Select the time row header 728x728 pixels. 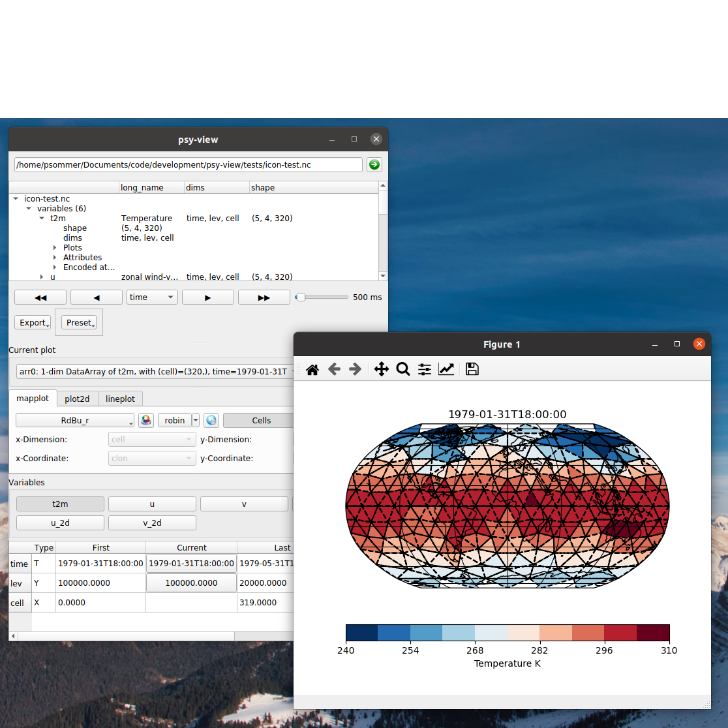point(20,564)
